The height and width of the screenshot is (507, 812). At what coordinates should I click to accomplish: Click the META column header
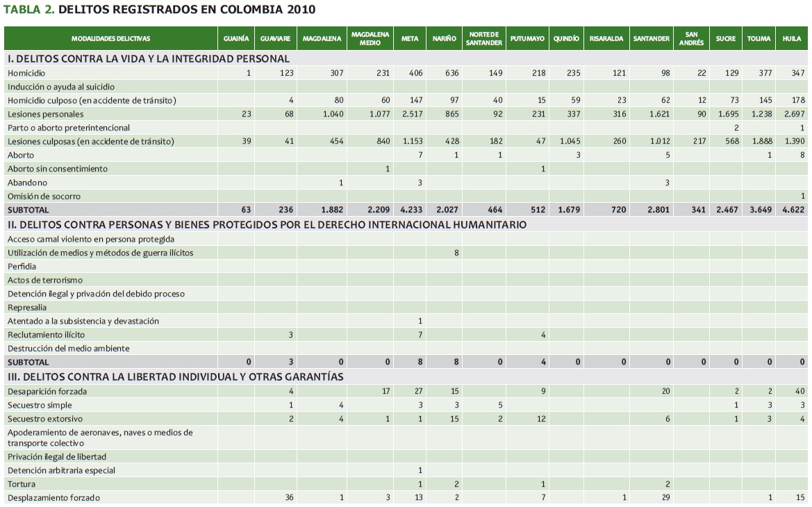[410, 39]
